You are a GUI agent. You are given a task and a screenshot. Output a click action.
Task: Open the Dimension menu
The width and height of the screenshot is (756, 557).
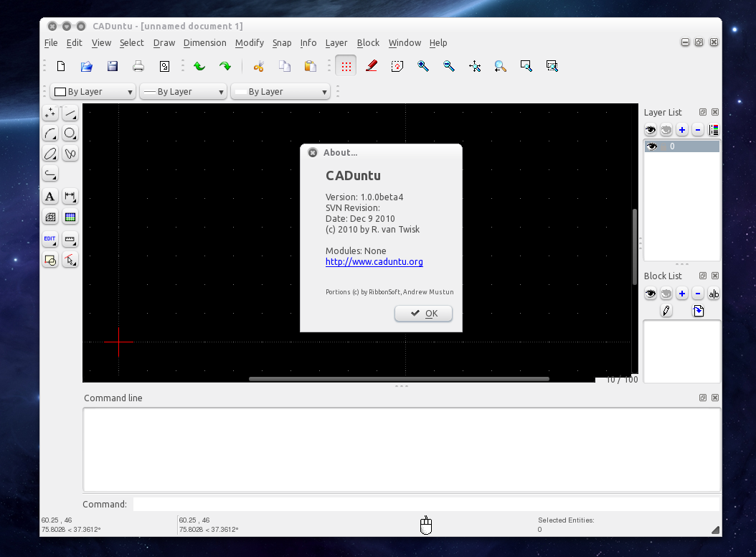click(x=204, y=43)
